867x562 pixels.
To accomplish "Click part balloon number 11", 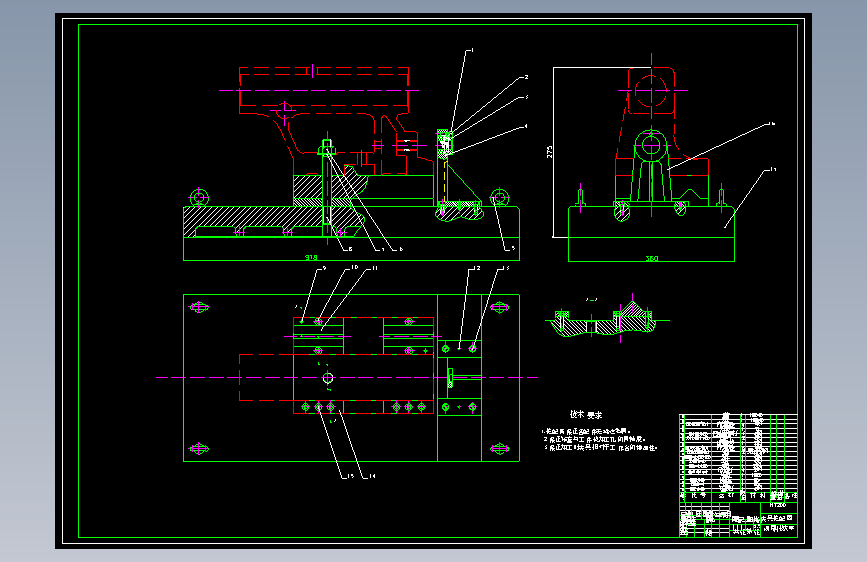I will (x=374, y=268).
